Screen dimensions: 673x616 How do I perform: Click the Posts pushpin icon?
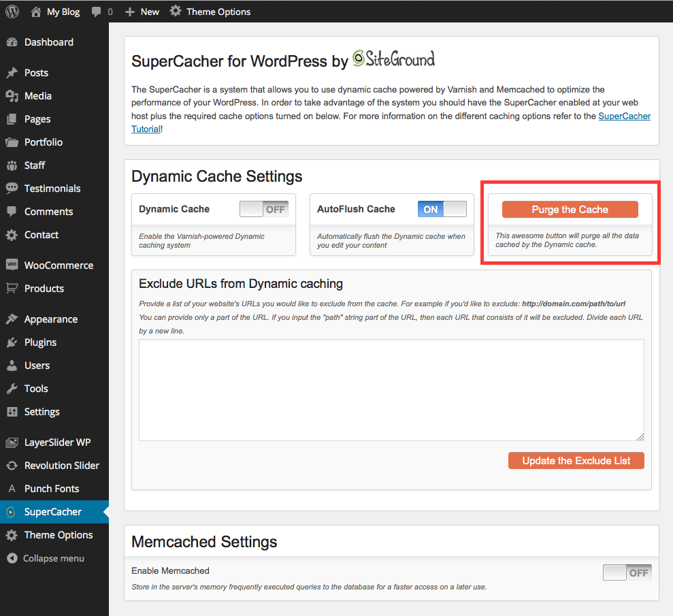click(12, 73)
